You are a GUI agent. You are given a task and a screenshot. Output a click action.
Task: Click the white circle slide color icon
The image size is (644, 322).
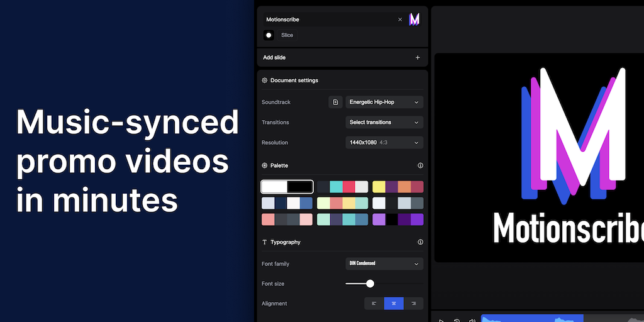point(269,35)
